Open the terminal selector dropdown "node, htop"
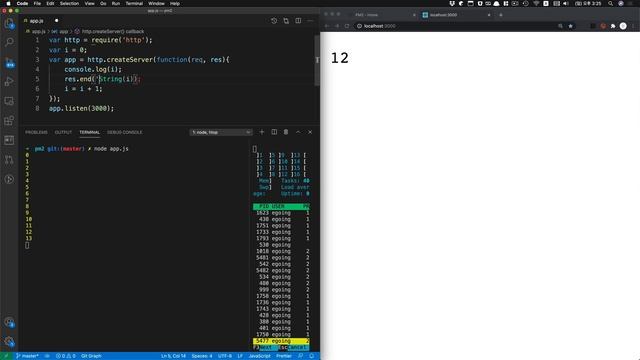 click(221, 132)
